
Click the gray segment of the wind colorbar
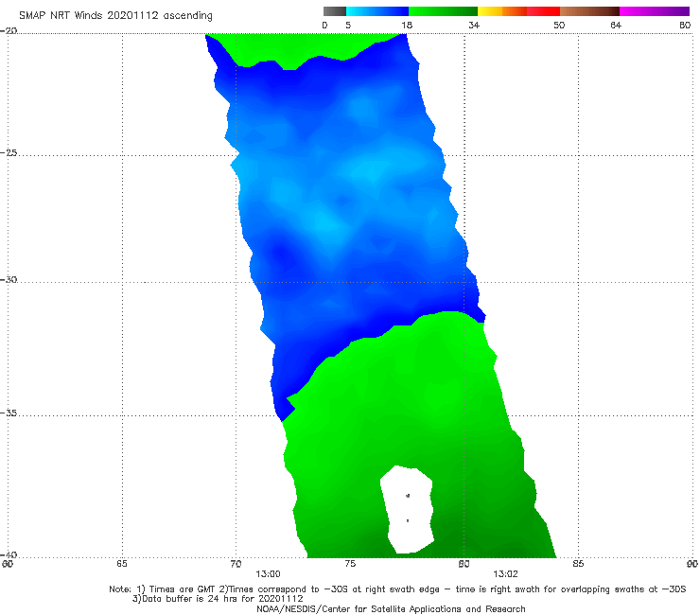(334, 11)
